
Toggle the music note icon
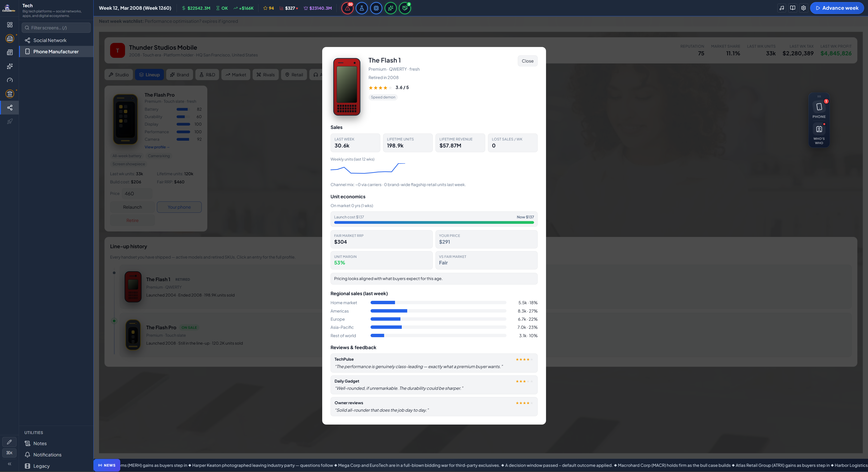click(x=782, y=8)
